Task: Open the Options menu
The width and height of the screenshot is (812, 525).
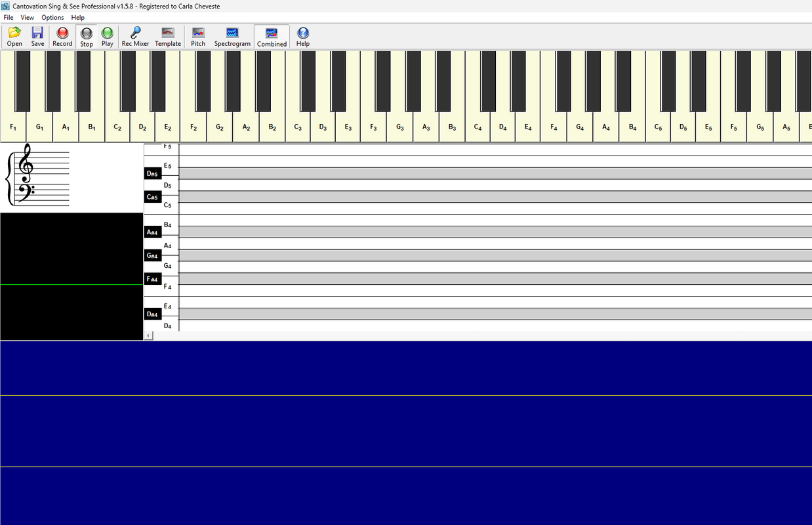Action: click(52, 18)
